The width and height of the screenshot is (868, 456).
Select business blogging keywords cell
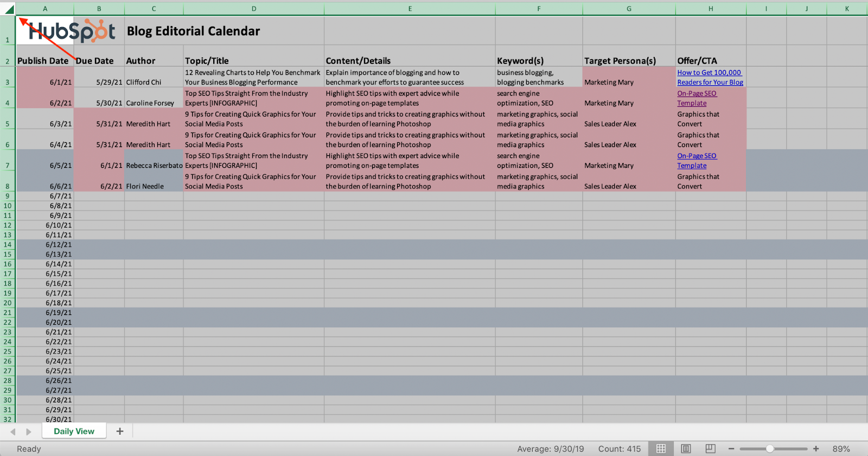[x=539, y=77]
